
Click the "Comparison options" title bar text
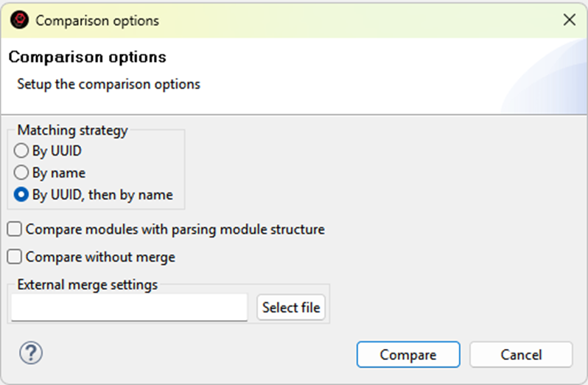[97, 21]
